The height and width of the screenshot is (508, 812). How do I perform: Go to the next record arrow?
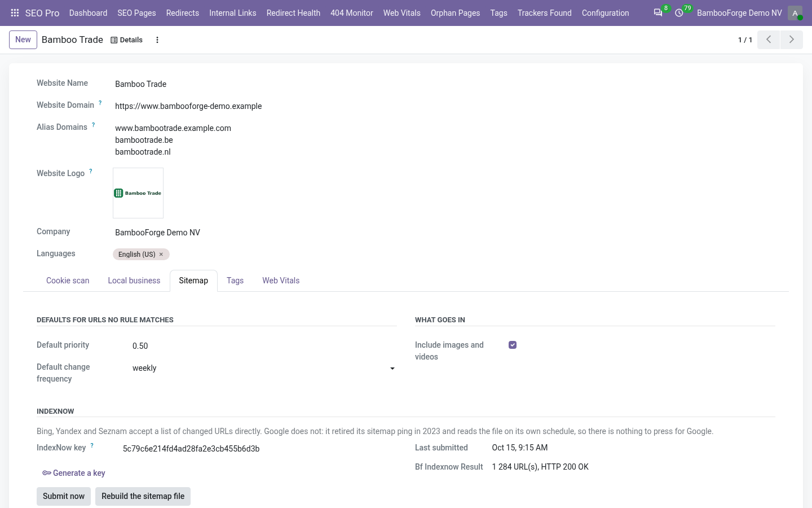[x=792, y=40]
